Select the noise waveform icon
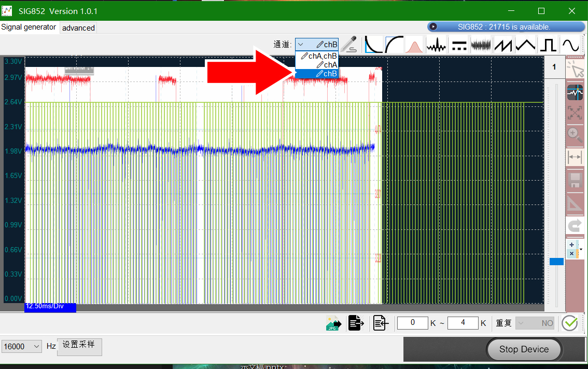The image size is (588, 369). (x=481, y=45)
